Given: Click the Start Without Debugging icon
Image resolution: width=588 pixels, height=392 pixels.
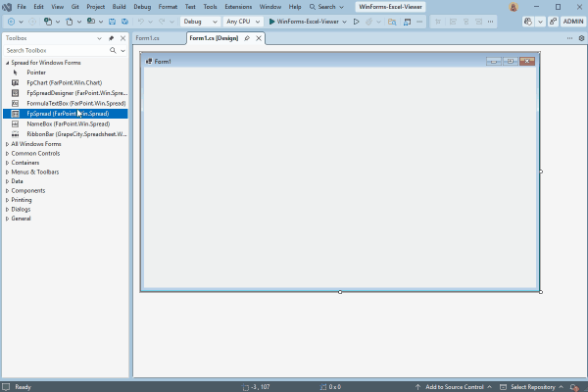Looking at the screenshot, I should point(357,22).
